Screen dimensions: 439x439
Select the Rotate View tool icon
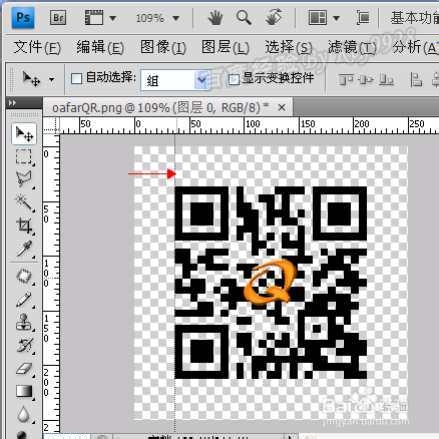click(x=274, y=17)
